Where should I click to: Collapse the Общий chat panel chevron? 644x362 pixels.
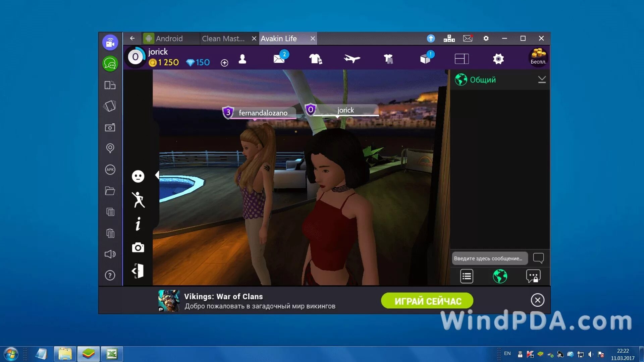click(x=542, y=79)
